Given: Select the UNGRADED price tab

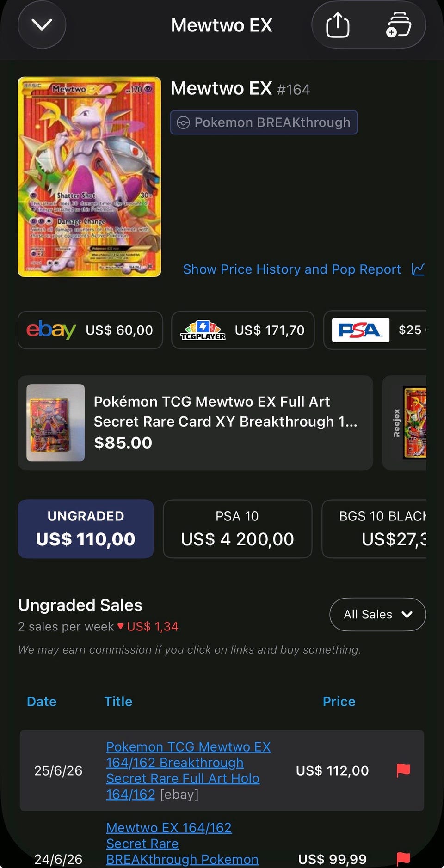Looking at the screenshot, I should (86, 529).
